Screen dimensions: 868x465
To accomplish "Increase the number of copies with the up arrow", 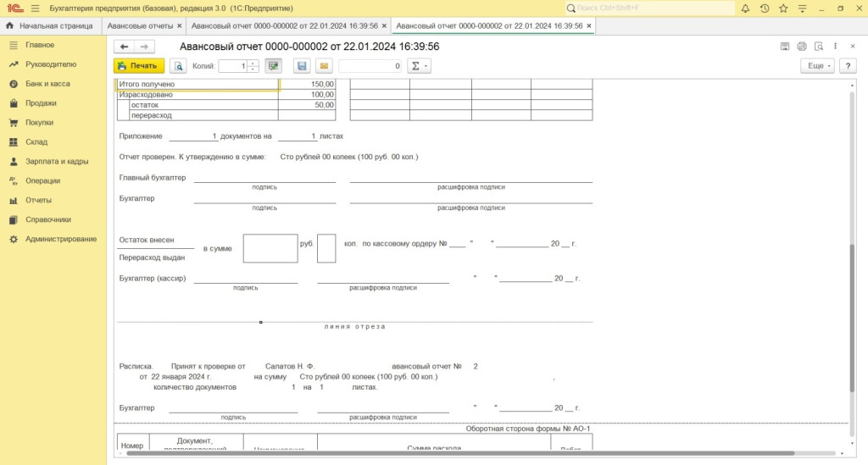I will (253, 63).
